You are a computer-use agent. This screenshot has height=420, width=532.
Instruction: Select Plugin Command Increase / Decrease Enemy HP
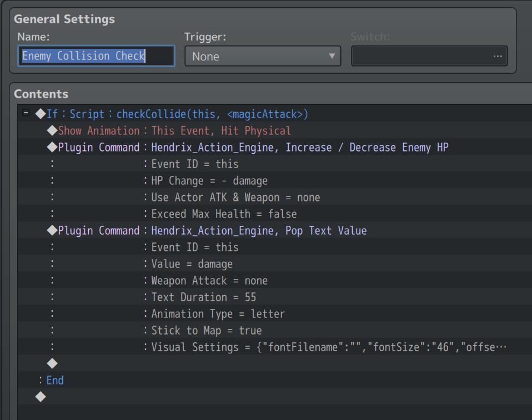click(275, 147)
